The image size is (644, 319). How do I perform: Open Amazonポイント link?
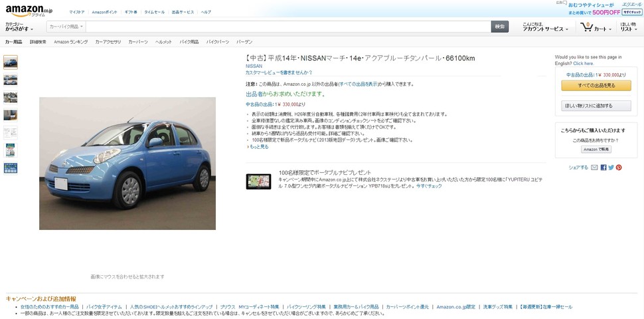[x=104, y=13]
